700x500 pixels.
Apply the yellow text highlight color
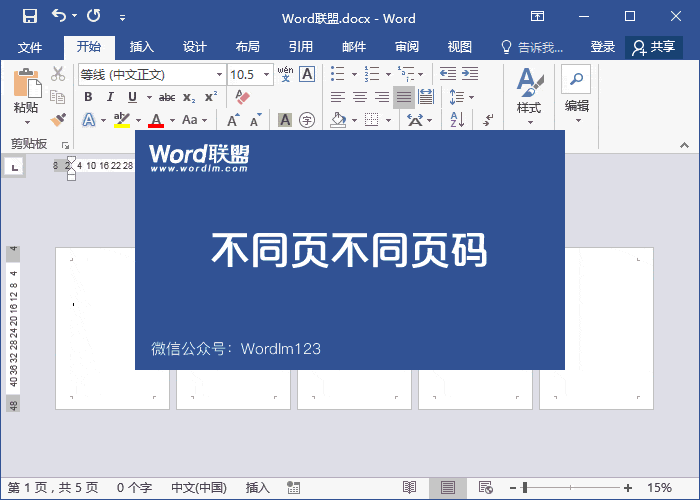121,120
